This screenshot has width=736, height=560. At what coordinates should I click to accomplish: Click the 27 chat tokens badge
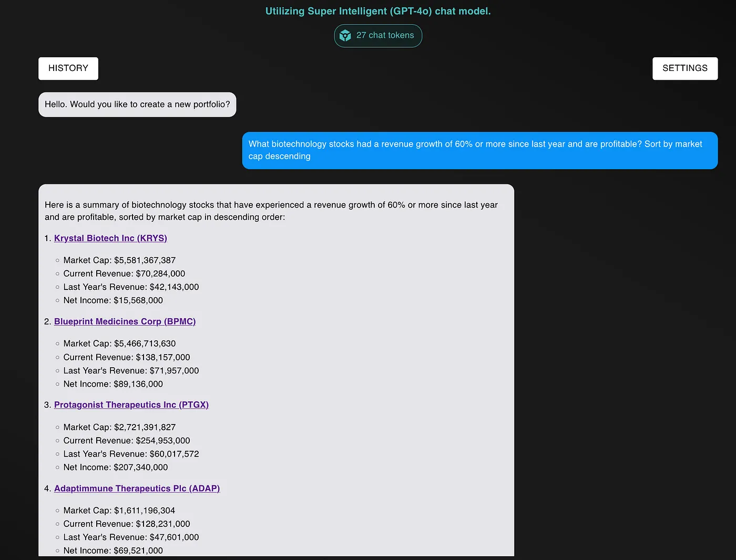pos(378,36)
